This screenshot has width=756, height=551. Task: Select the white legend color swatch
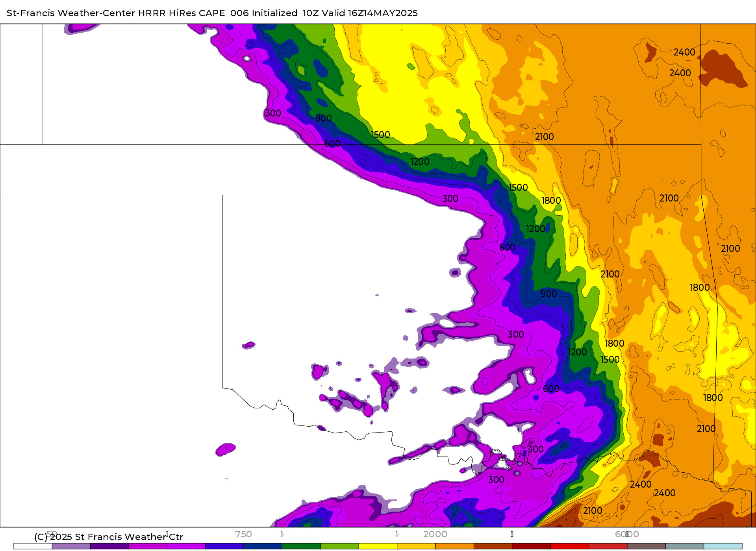pyautogui.click(x=33, y=546)
